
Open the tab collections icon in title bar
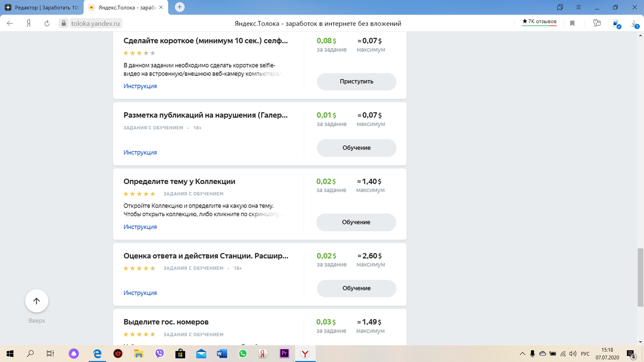point(560,7)
